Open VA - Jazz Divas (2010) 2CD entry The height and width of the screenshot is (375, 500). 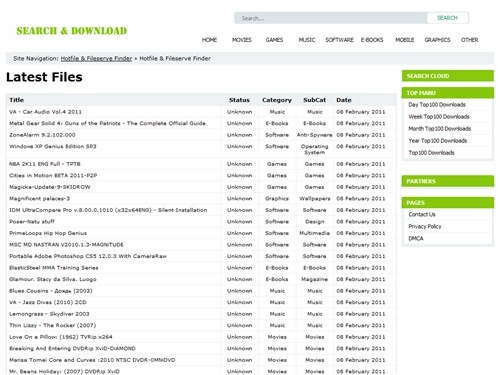48,302
